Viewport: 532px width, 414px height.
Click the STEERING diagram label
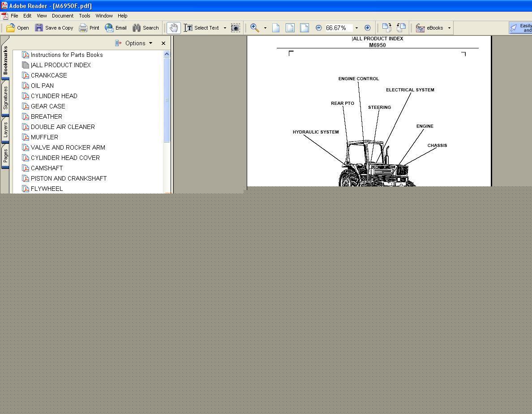click(x=379, y=107)
